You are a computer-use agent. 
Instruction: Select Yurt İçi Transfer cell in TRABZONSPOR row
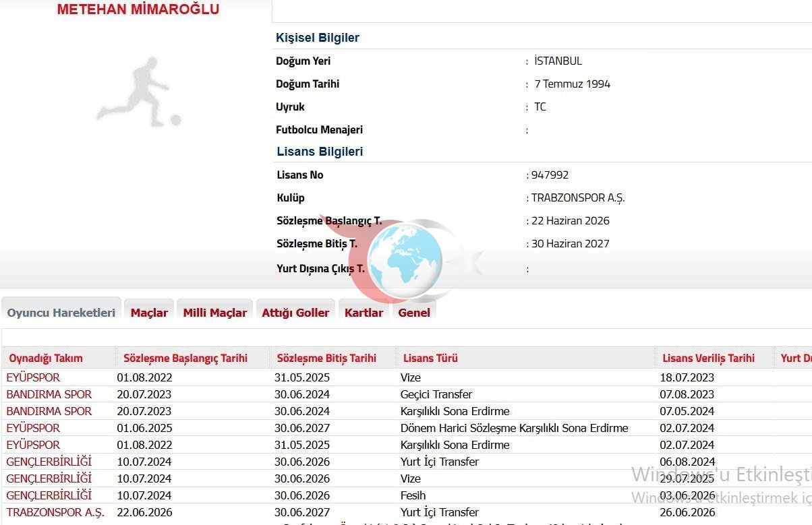(x=440, y=512)
